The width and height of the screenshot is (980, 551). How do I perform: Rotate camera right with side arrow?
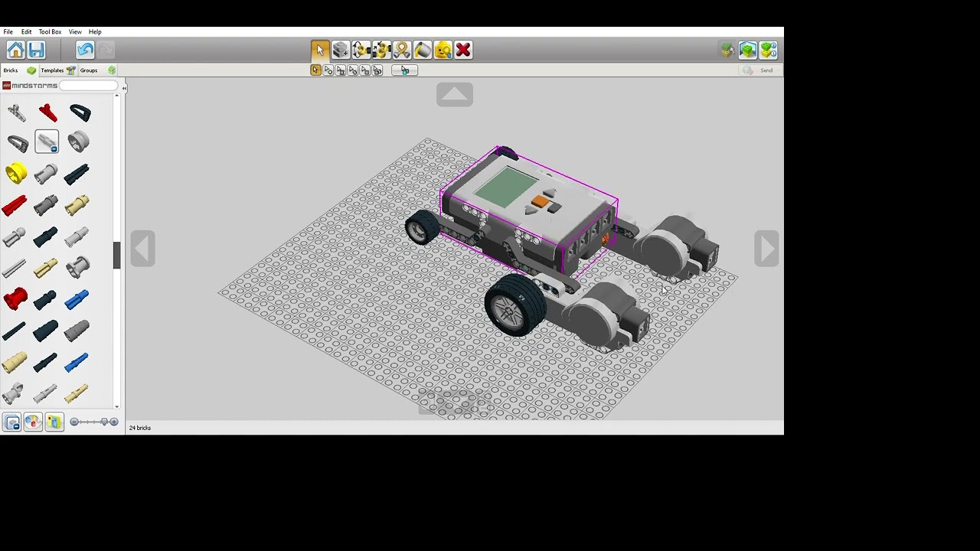(x=766, y=249)
